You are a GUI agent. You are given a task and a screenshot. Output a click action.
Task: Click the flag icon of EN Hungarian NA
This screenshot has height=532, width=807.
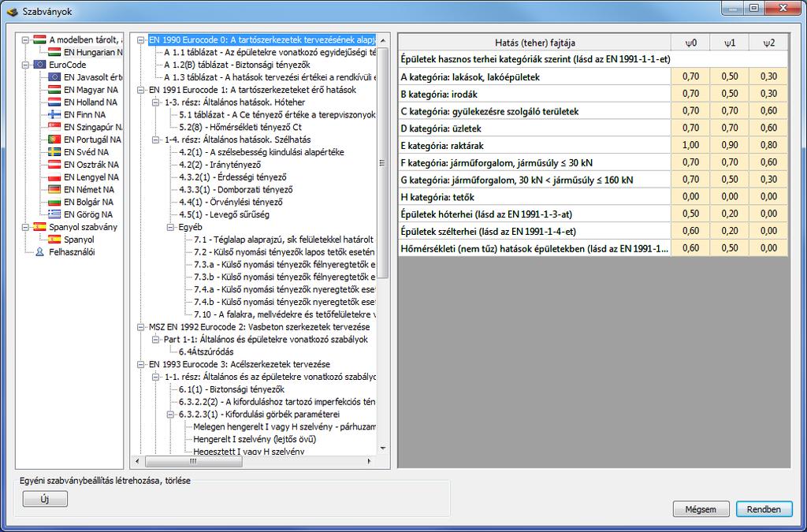(54, 52)
